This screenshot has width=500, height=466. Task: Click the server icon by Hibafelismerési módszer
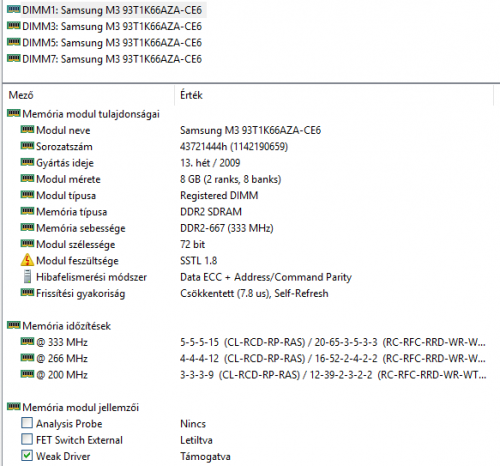coord(28,277)
